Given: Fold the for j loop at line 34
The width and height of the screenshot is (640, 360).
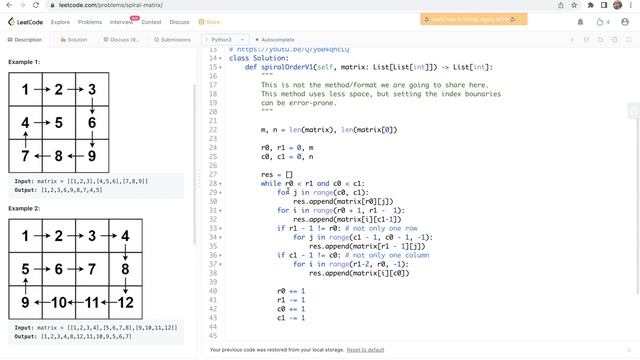Looking at the screenshot, I should coord(221,238).
